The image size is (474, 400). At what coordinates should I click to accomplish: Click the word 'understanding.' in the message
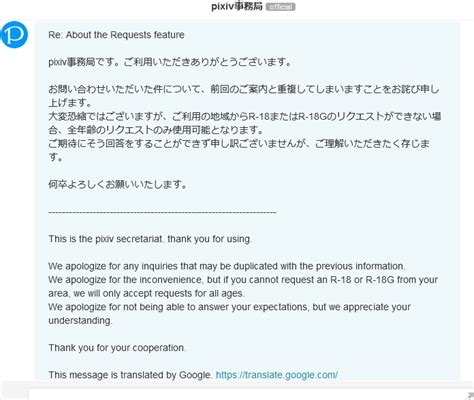coord(80,321)
